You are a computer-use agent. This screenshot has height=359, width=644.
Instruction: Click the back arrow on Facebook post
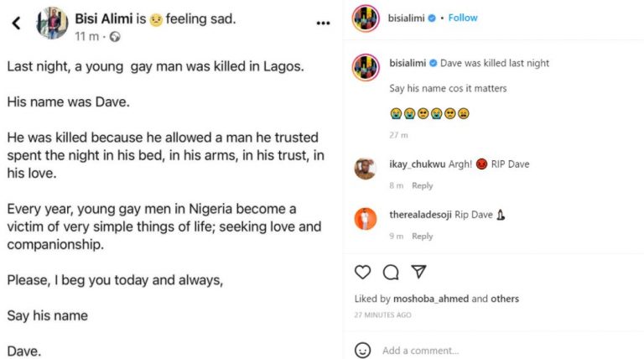point(16,23)
